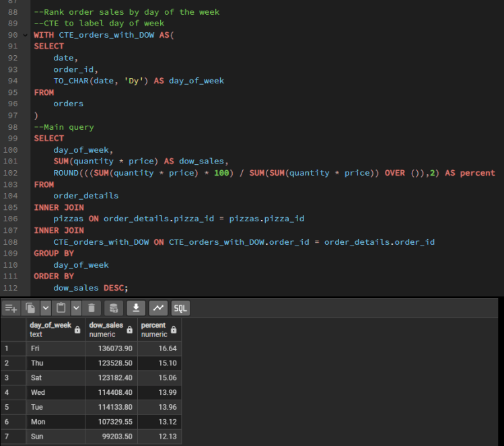This screenshot has width=504, height=446.
Task: Open the Graph Visualiser icon
Action: point(158,308)
